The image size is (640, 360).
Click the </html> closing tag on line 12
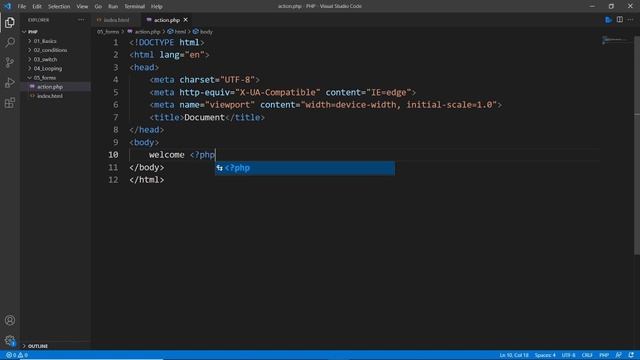click(147, 180)
